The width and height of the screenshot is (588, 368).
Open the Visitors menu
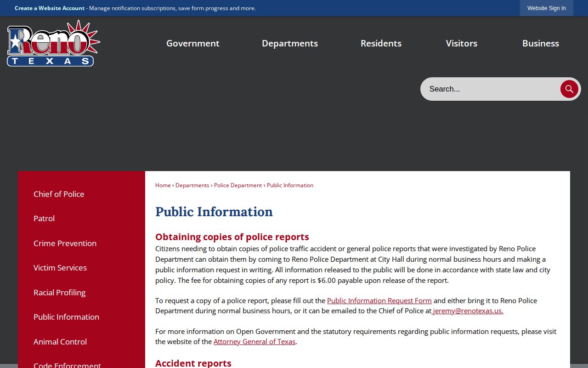[462, 43]
